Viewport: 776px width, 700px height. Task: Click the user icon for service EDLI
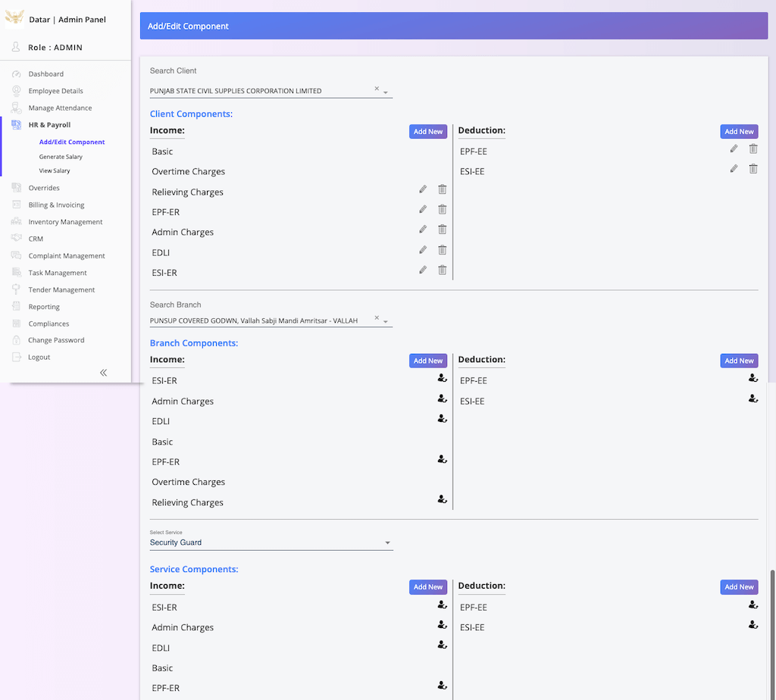(443, 645)
